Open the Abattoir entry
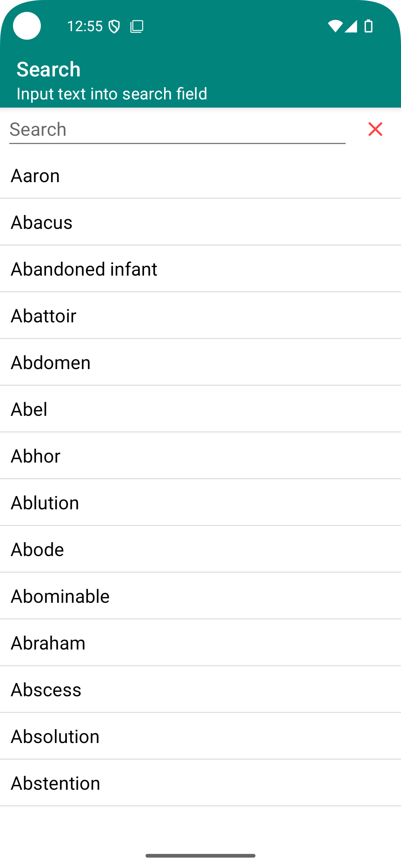401x868 pixels. coord(200,316)
